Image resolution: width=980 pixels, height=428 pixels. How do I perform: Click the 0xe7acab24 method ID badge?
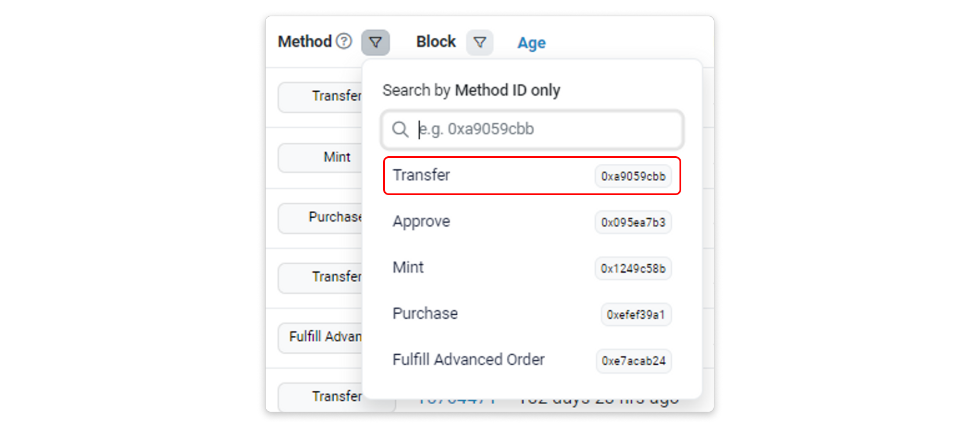[x=634, y=361]
